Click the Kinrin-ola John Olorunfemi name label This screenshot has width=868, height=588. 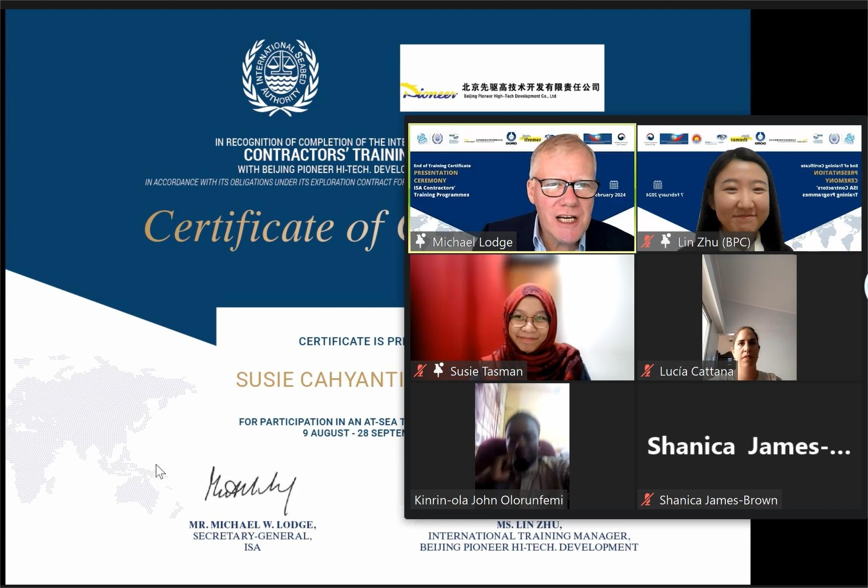[488, 500]
